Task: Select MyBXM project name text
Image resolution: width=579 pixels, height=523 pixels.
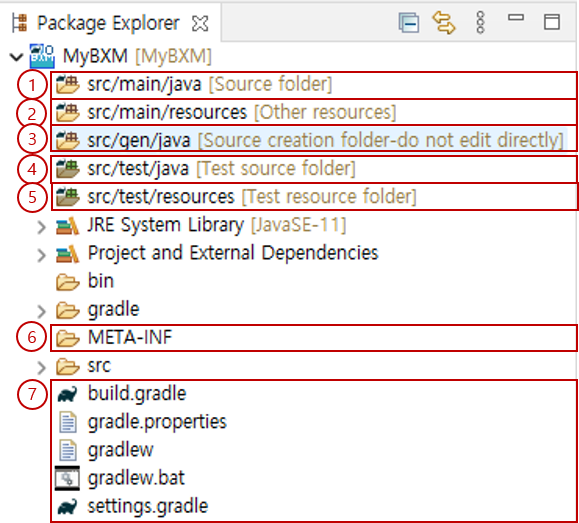Action: click(95, 56)
